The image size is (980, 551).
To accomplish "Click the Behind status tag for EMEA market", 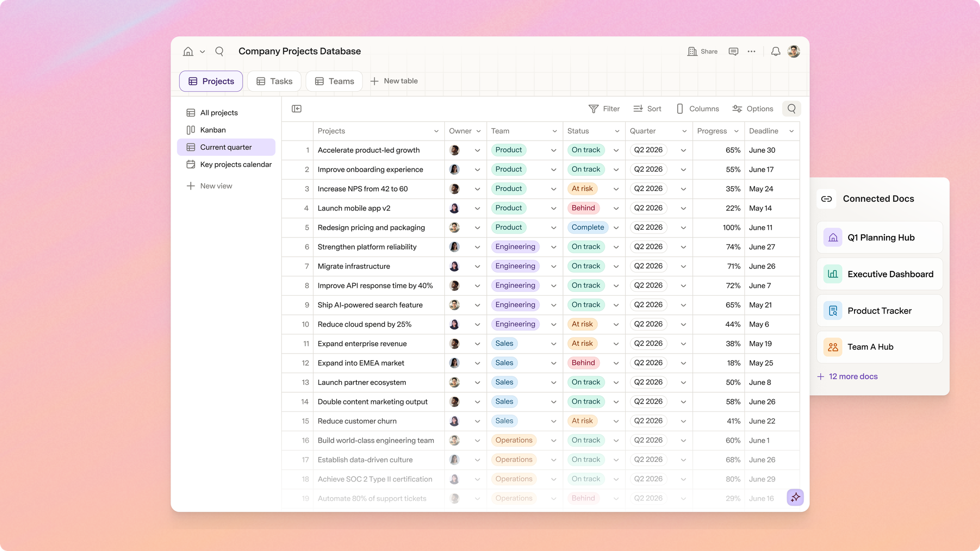I will click(x=583, y=363).
